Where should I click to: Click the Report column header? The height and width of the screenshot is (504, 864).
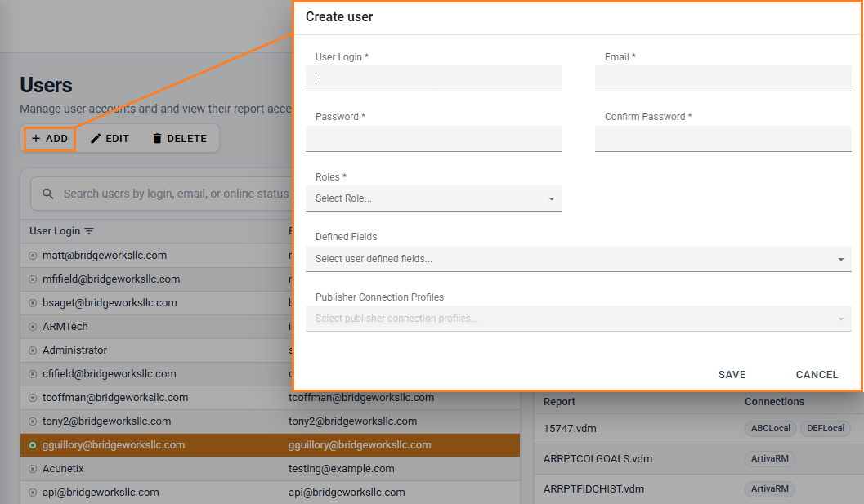[x=559, y=402]
